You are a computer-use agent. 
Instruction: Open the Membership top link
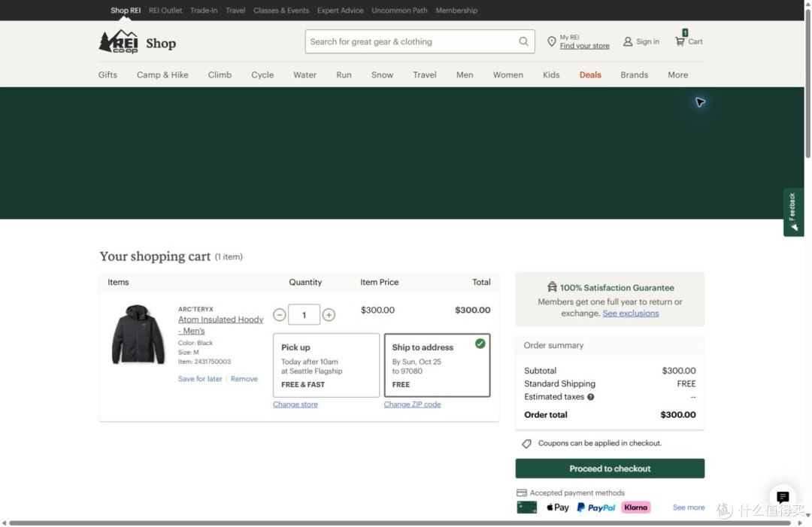[456, 11]
